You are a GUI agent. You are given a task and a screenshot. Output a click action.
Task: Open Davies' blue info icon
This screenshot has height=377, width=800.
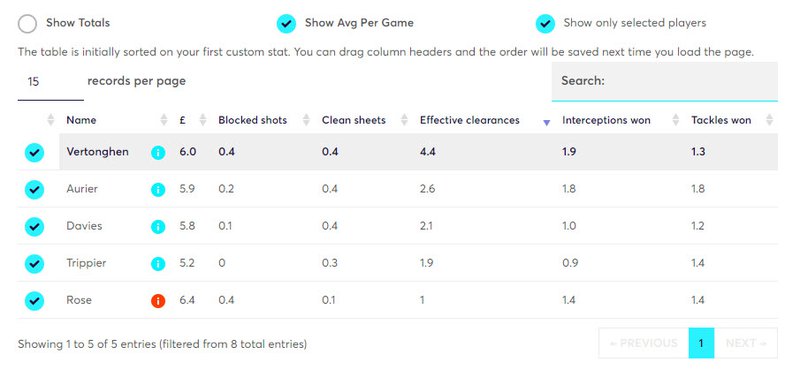[158, 227]
